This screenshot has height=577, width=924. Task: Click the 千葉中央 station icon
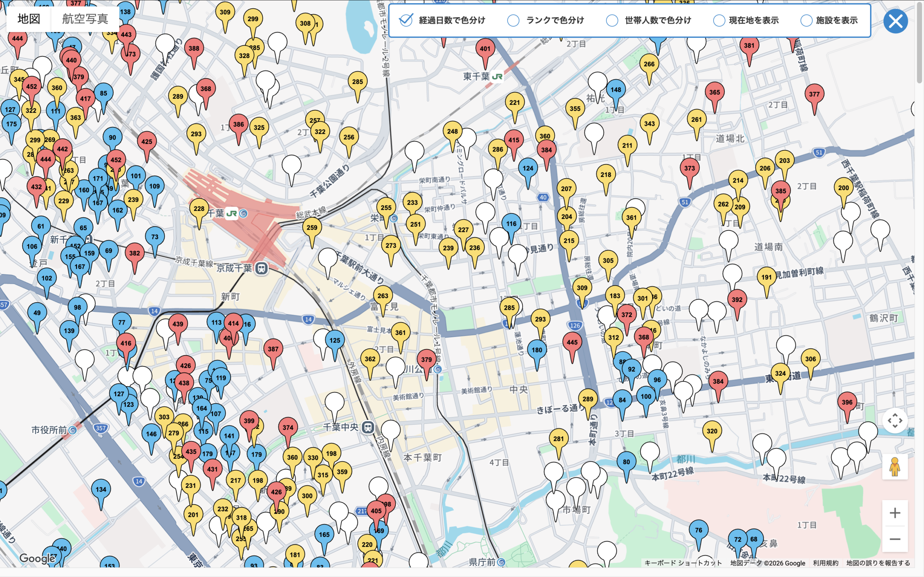(368, 427)
